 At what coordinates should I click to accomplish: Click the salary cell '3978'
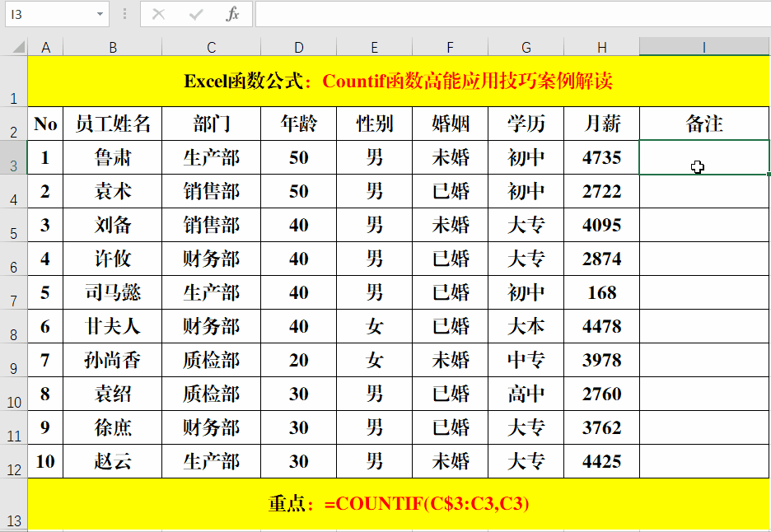(601, 360)
